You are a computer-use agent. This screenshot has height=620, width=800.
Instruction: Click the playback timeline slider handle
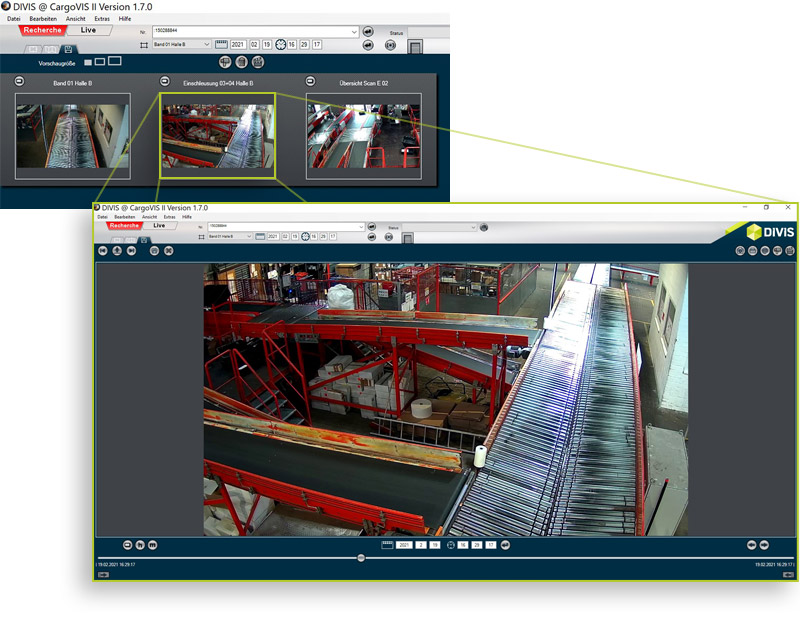(x=361, y=558)
